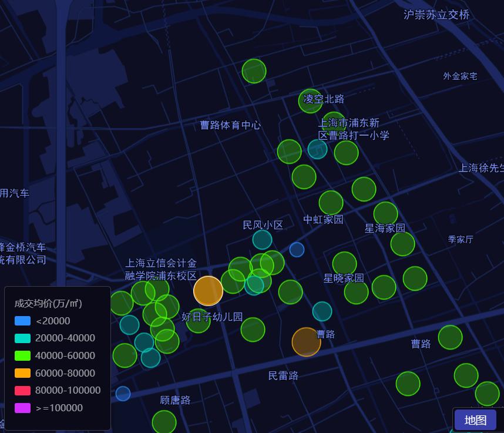Select the orange bubble left of 曹路 label
This screenshot has width=504, height=433.
(x=306, y=342)
